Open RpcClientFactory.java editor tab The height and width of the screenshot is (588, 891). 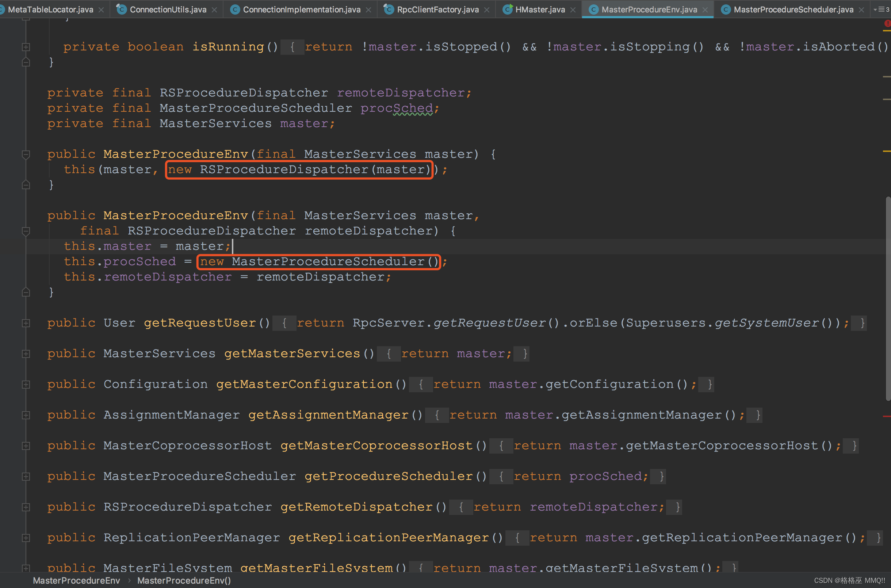[x=437, y=9]
